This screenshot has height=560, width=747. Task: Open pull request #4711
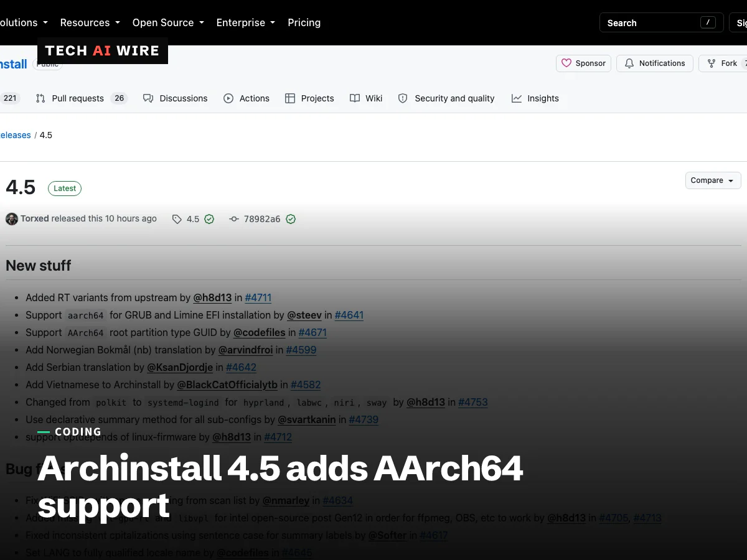pyautogui.click(x=258, y=297)
